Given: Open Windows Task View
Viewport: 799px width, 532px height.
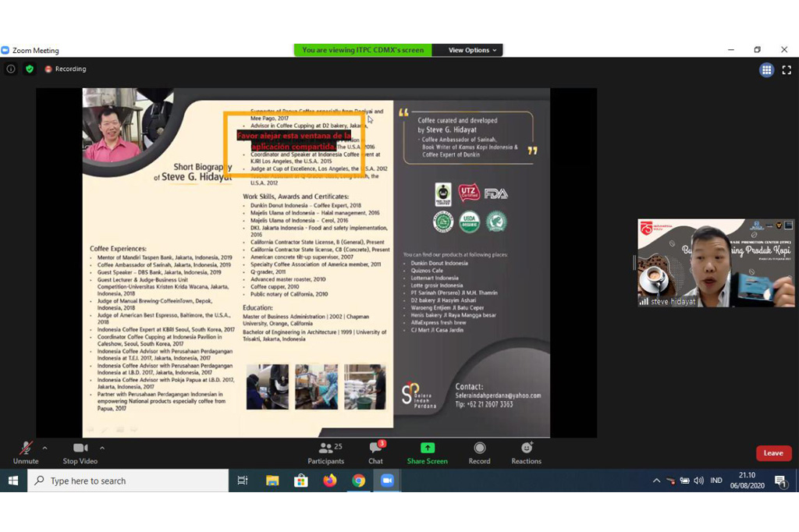Looking at the screenshot, I should 243,481.
